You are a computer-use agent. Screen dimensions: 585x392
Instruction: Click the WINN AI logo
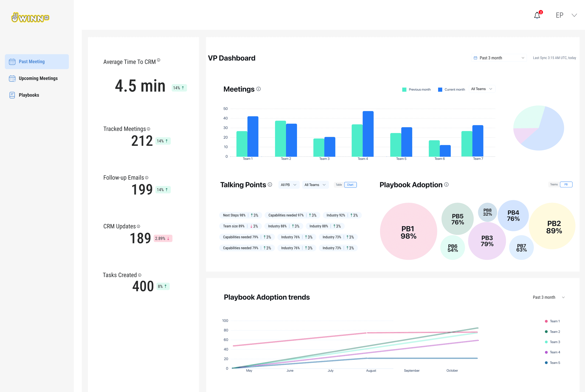pos(30,18)
